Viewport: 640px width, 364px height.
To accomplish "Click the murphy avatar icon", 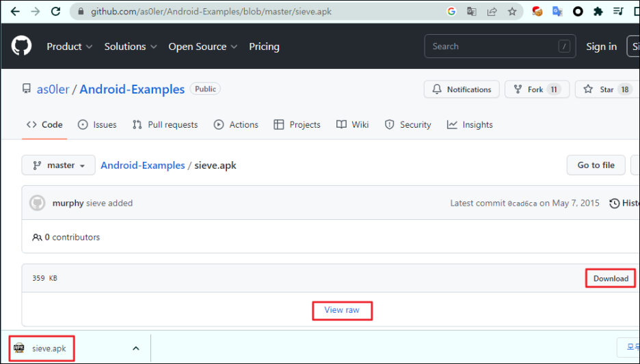I will (x=37, y=203).
